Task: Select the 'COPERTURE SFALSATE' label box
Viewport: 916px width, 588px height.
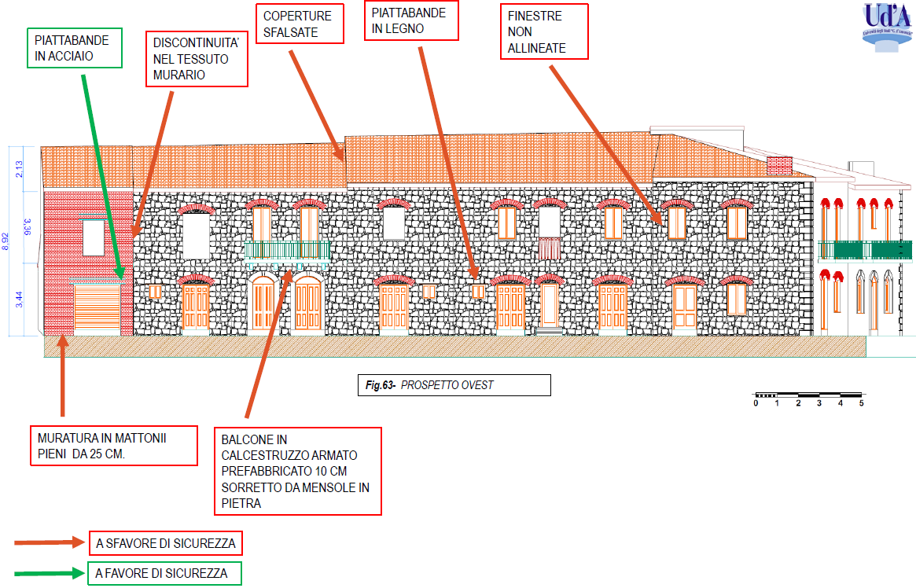Action: pyautogui.click(x=298, y=24)
